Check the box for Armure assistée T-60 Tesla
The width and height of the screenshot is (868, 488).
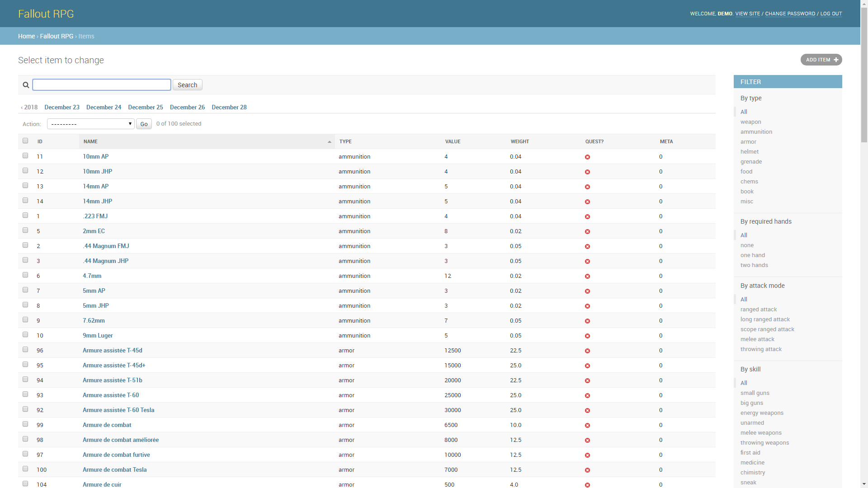point(25,409)
